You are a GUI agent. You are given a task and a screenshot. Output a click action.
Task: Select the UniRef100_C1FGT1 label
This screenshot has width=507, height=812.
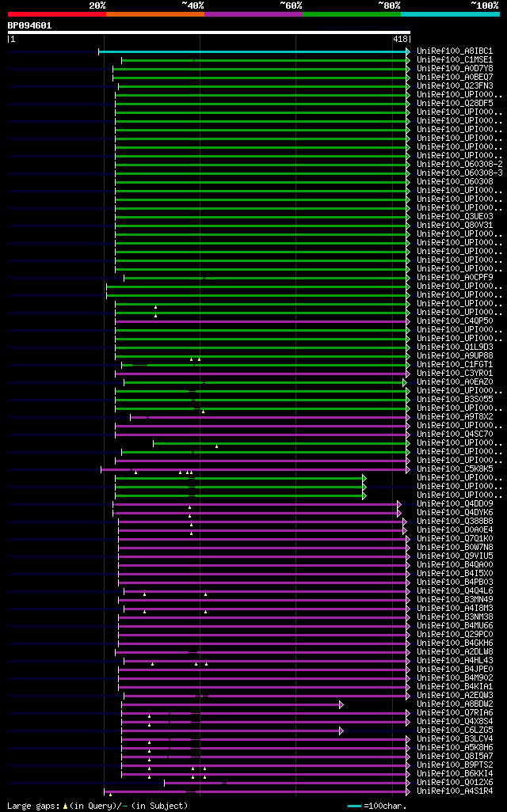coord(455,365)
